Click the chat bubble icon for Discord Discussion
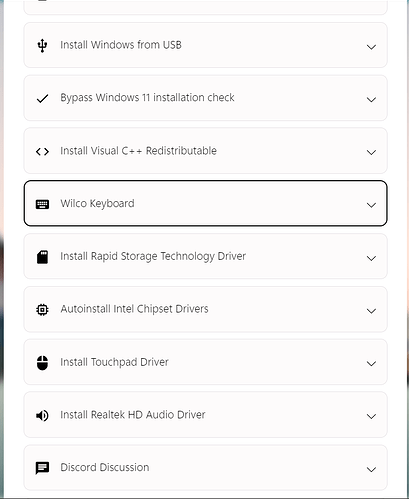The width and height of the screenshot is (409, 499). click(x=42, y=468)
